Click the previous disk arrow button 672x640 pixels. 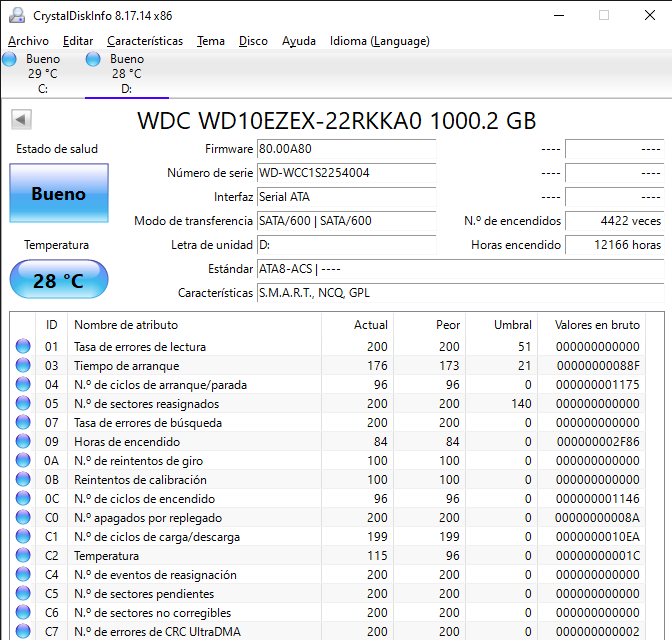(21, 120)
